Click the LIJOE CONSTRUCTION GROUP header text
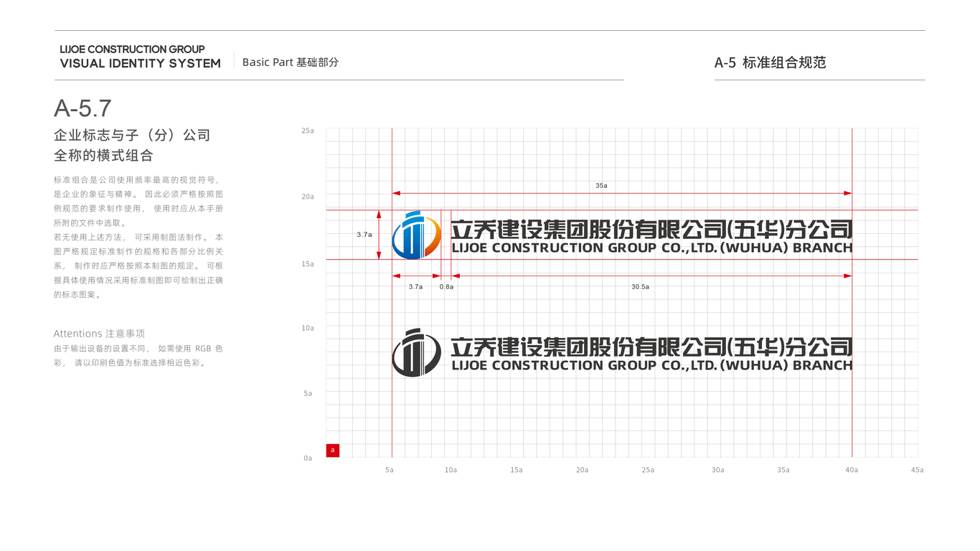980x551 pixels. pyautogui.click(x=133, y=50)
